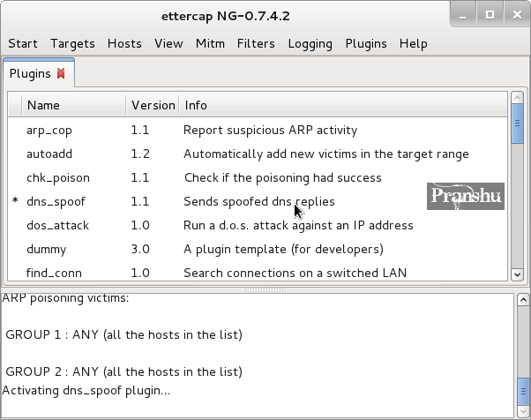Open the Hosts menu

(124, 44)
